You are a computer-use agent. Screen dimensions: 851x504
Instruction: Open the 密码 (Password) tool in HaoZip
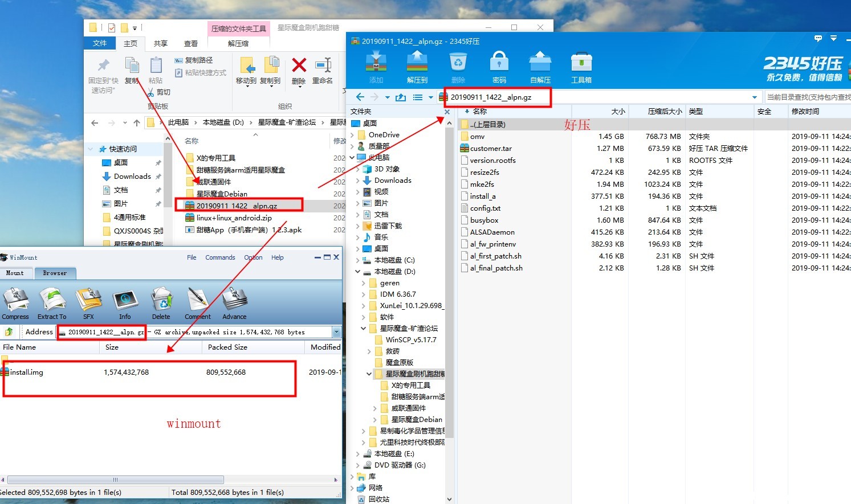pyautogui.click(x=499, y=64)
